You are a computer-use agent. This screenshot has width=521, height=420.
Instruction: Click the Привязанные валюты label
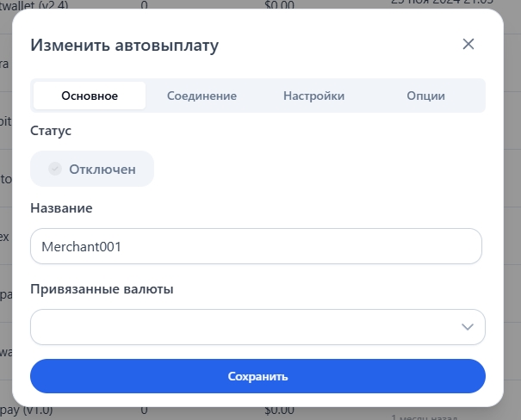(102, 289)
